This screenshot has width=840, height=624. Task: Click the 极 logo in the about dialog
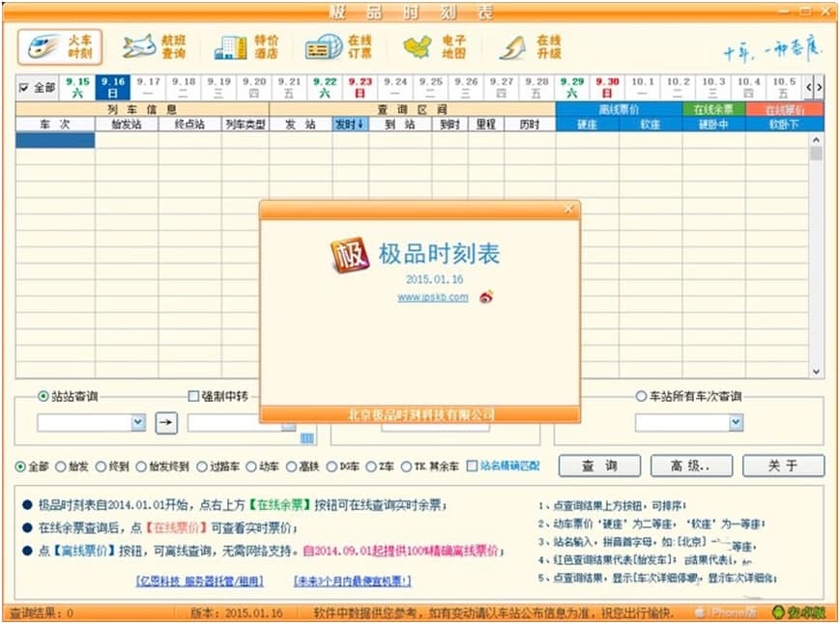click(349, 255)
